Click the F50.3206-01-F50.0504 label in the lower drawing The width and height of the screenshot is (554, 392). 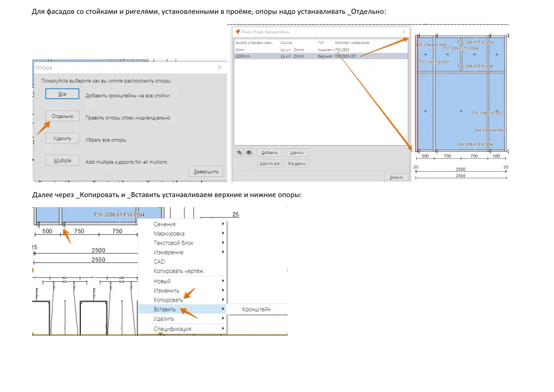coord(119,214)
